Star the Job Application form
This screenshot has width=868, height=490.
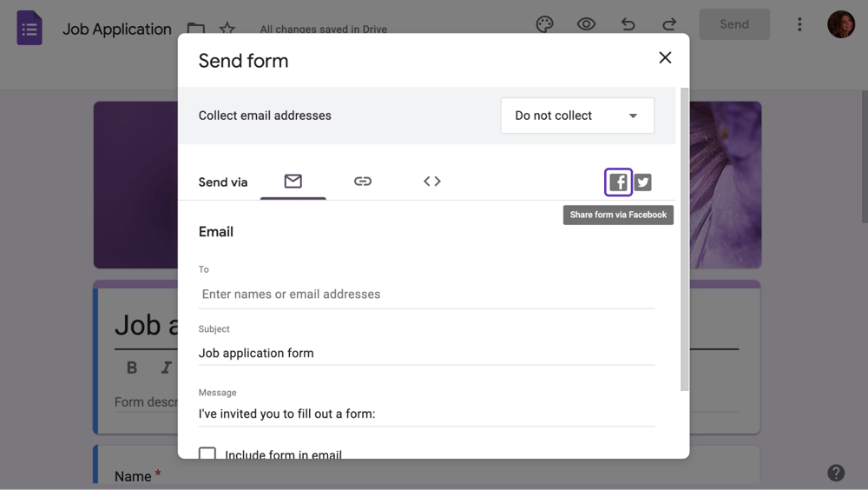pos(227,29)
